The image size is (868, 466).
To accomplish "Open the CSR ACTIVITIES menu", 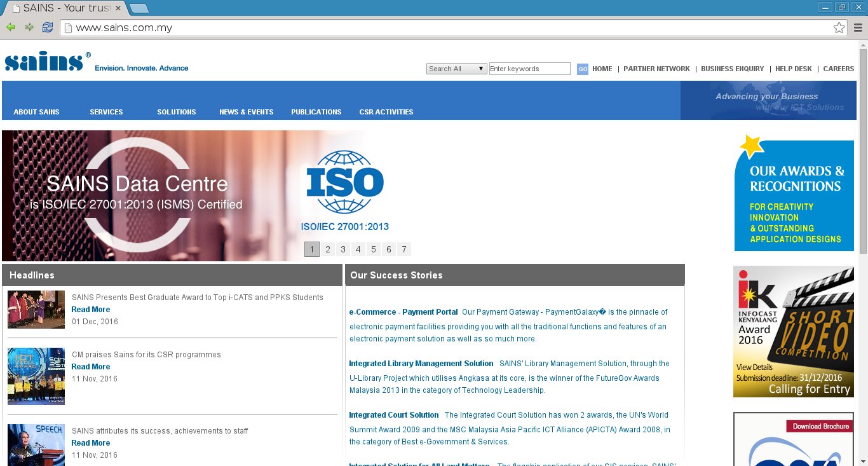I will 386,112.
